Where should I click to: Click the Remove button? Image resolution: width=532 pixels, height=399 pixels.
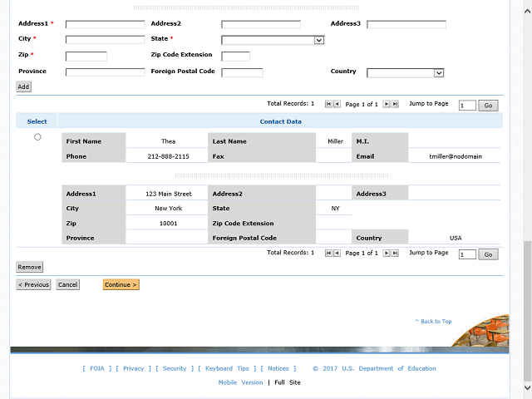click(30, 268)
